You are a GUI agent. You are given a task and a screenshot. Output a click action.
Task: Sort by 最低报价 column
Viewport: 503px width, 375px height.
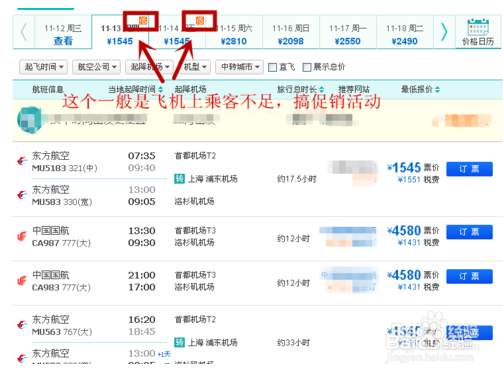coord(420,89)
